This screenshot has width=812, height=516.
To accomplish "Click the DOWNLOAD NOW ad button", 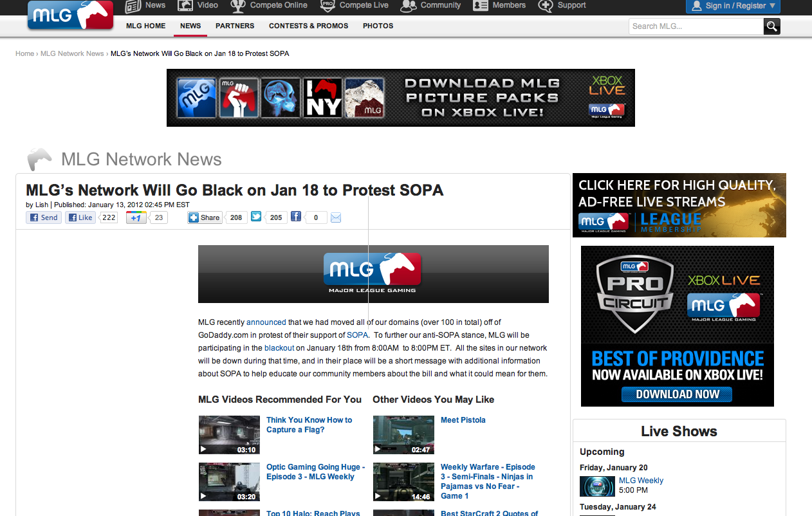I will coord(677,394).
